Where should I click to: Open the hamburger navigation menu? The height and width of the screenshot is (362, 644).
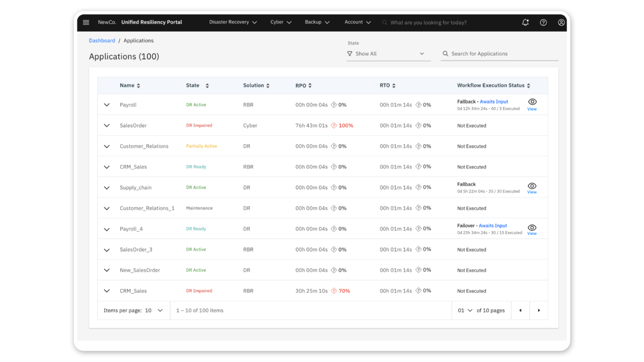pyautogui.click(x=86, y=23)
